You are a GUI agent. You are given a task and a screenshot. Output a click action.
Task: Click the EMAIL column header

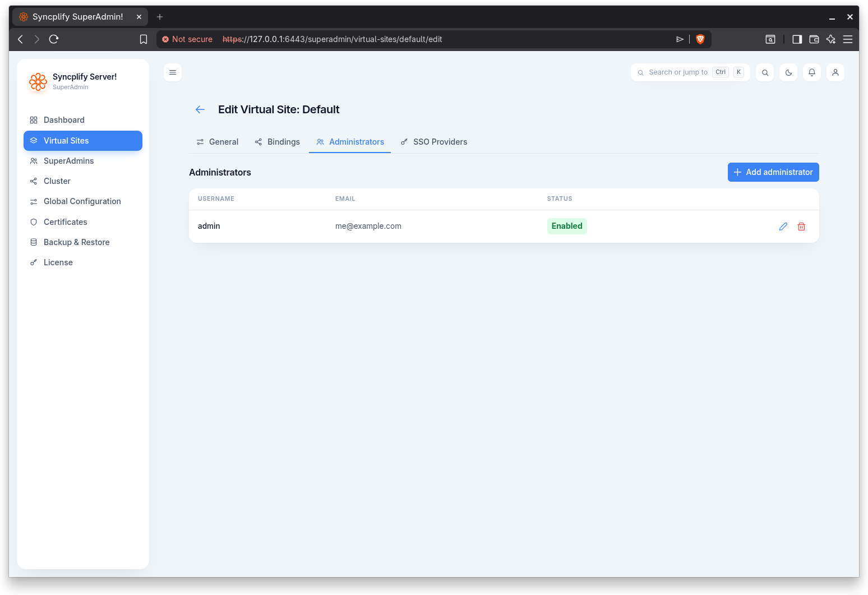point(345,199)
